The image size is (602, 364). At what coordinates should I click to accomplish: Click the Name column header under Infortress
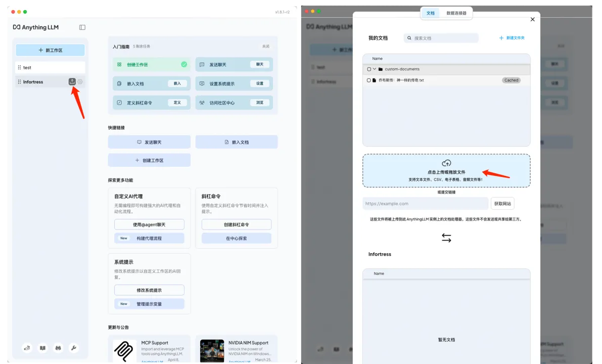[379, 274]
